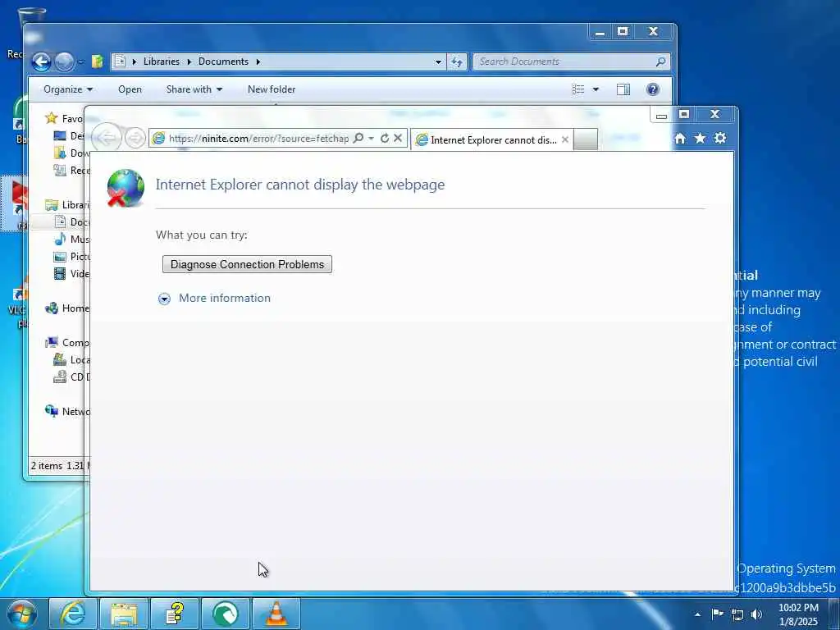Select Documents library in navigation pane
The height and width of the screenshot is (630, 840).
tap(71, 221)
